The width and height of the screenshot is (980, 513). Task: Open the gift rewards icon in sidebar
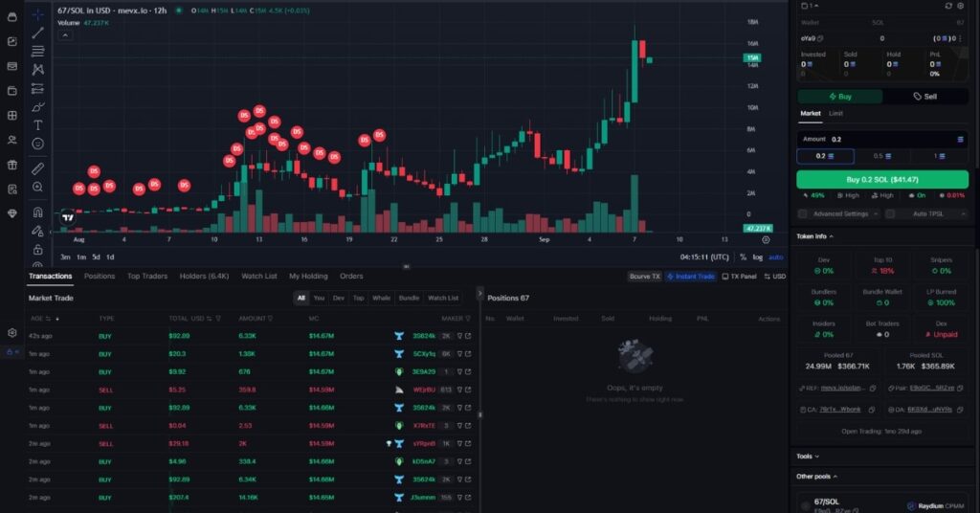pyautogui.click(x=11, y=165)
